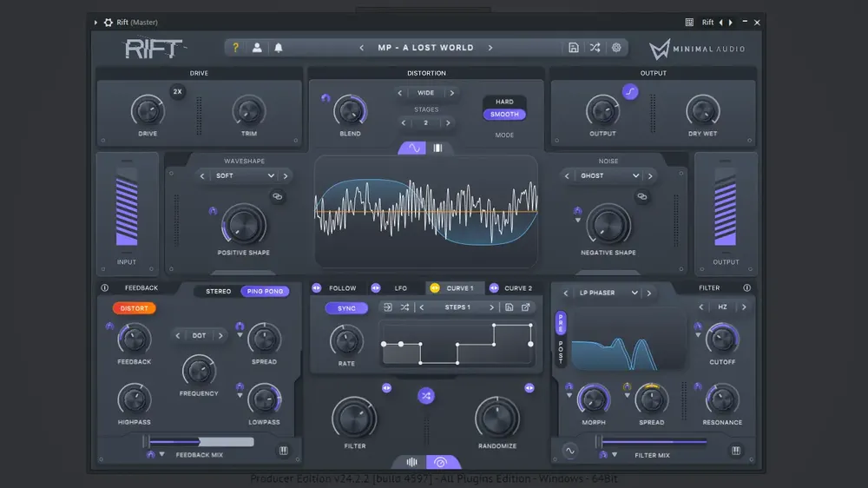Save the curve with small disk icon
The height and width of the screenshot is (488, 868).
click(510, 307)
